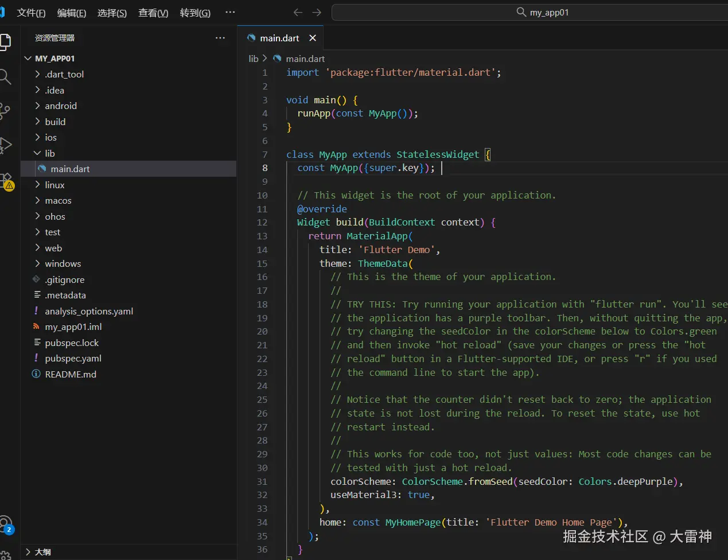
Task: Open the Explorer view in activity bar
Action: [x=5, y=42]
